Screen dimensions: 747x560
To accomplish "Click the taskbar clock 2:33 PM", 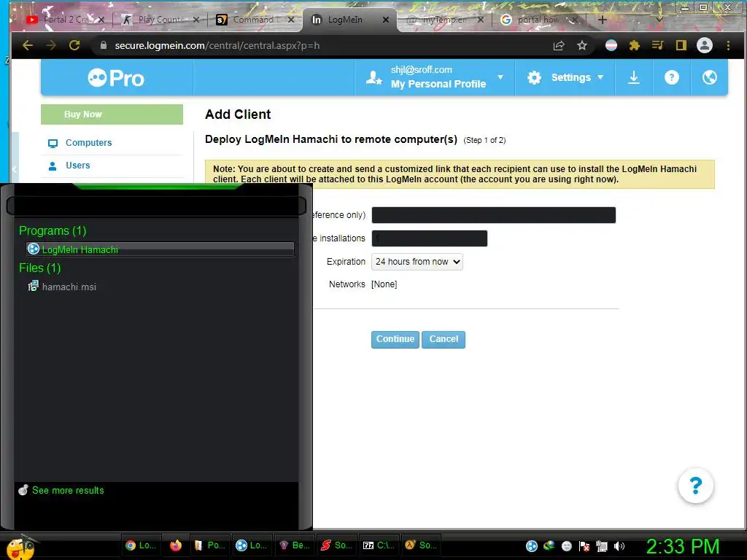I will 683,546.
